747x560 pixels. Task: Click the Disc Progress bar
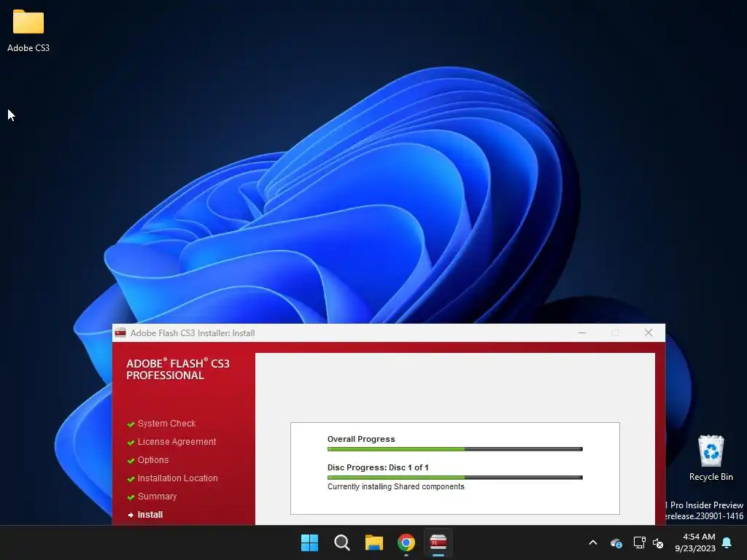point(455,478)
